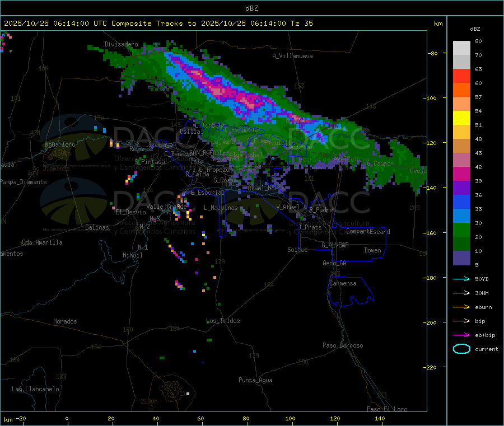
Task: Click the 'Aero_GA' map label
Action: point(335,263)
